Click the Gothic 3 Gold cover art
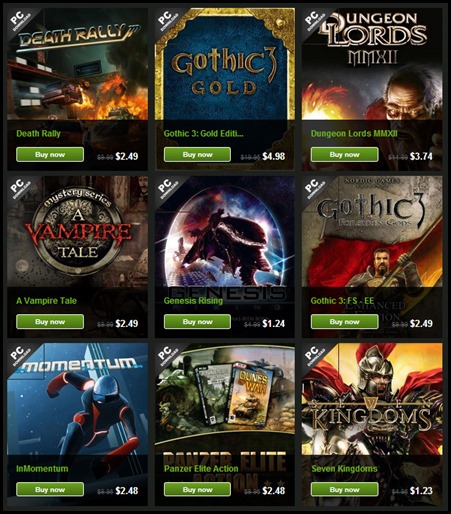 pos(225,64)
